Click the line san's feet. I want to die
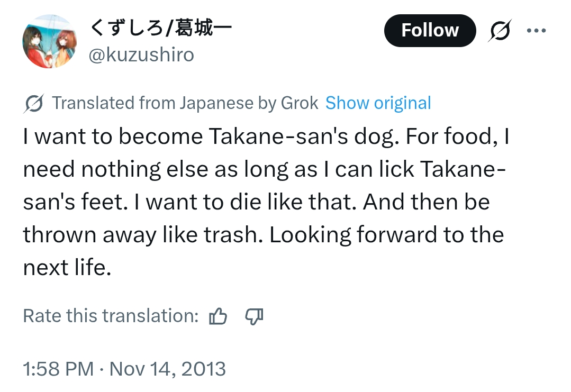This screenshot has width=571, height=392. tap(256, 202)
